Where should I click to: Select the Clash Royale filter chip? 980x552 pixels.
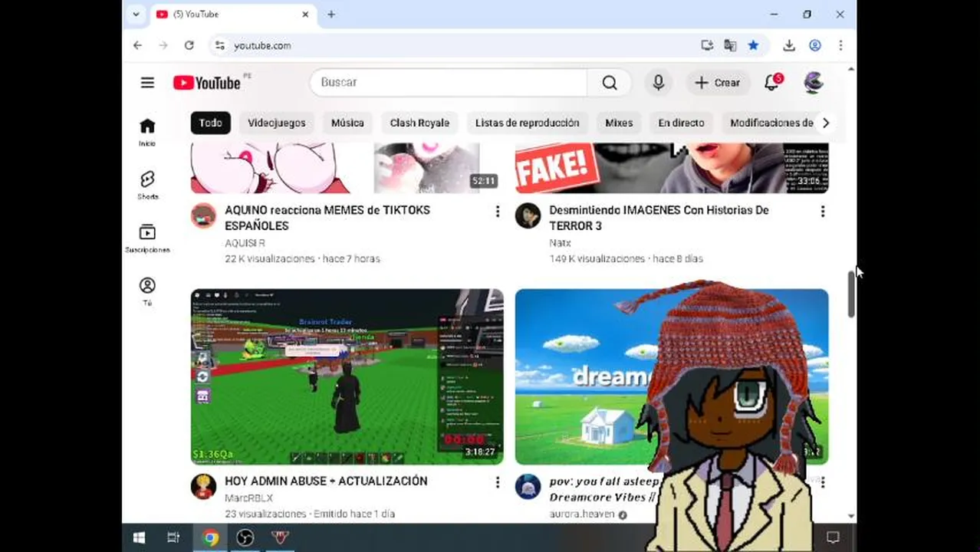(419, 123)
